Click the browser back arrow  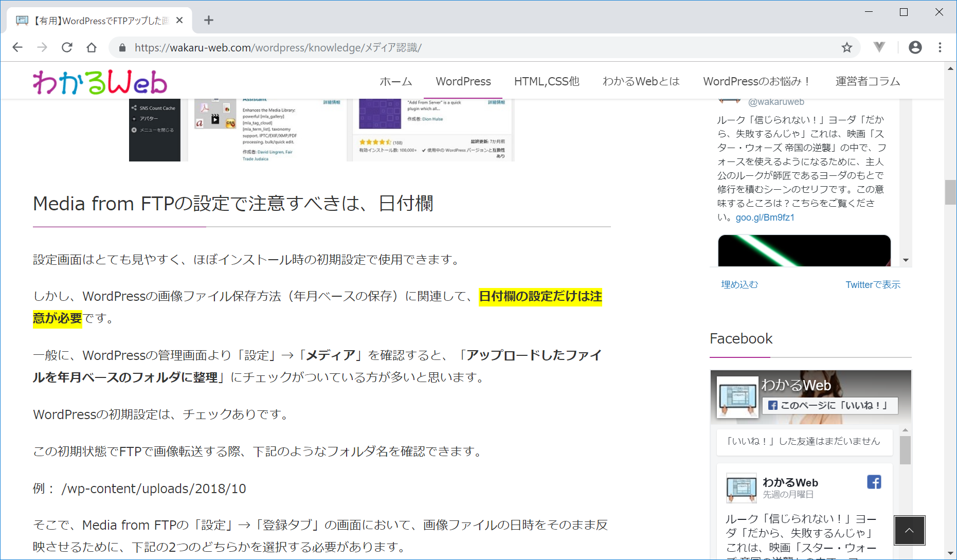coord(17,47)
